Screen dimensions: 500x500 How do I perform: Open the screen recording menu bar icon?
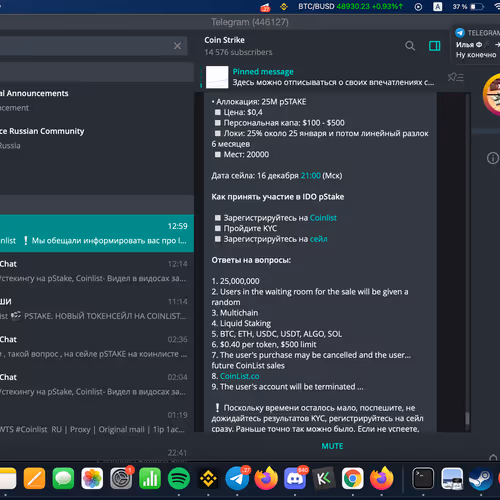[x=418, y=7]
